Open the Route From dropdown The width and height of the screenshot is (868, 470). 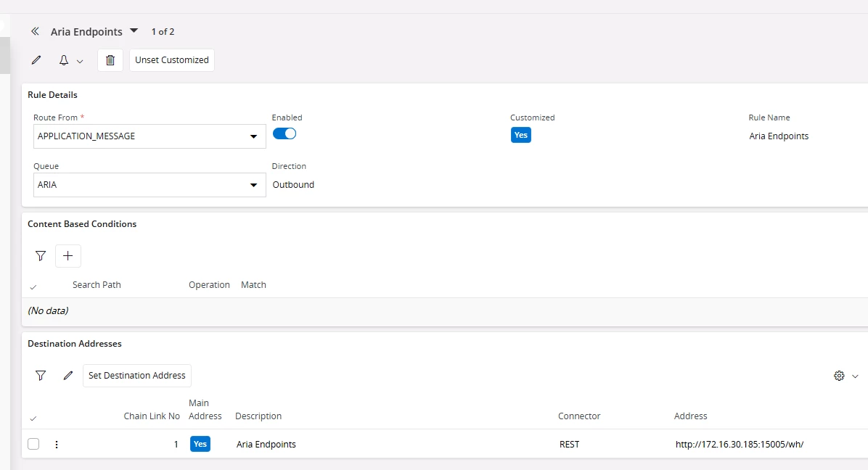253,136
